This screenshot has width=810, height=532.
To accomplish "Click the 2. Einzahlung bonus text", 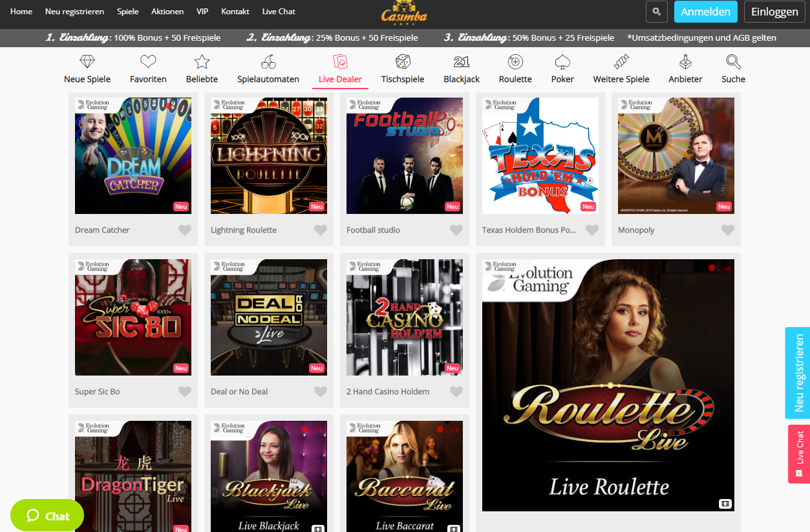I will [x=332, y=37].
